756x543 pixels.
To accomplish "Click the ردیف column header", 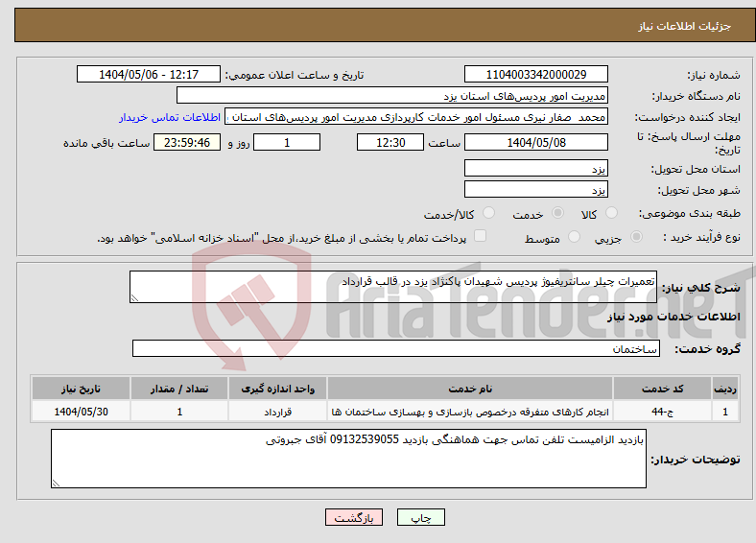I will tap(725, 389).
